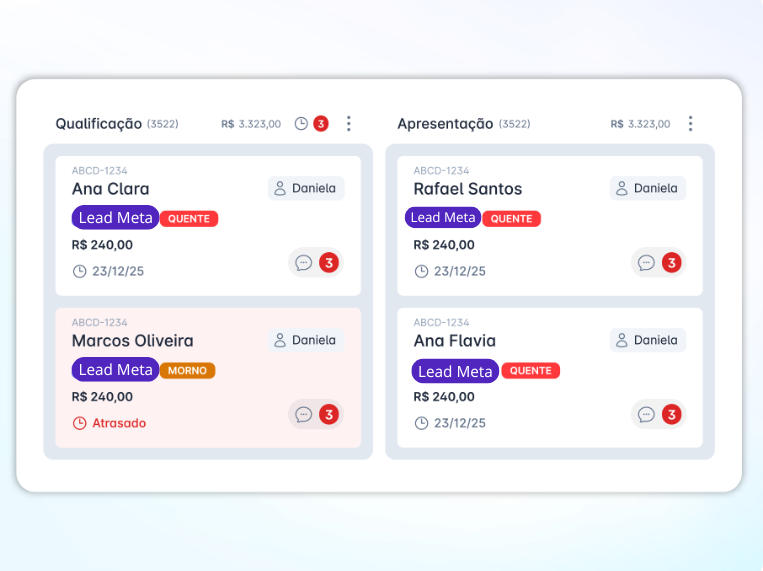The width and height of the screenshot is (763, 571).
Task: Open chat icon on Marcos Oliveira card
Action: tap(304, 414)
